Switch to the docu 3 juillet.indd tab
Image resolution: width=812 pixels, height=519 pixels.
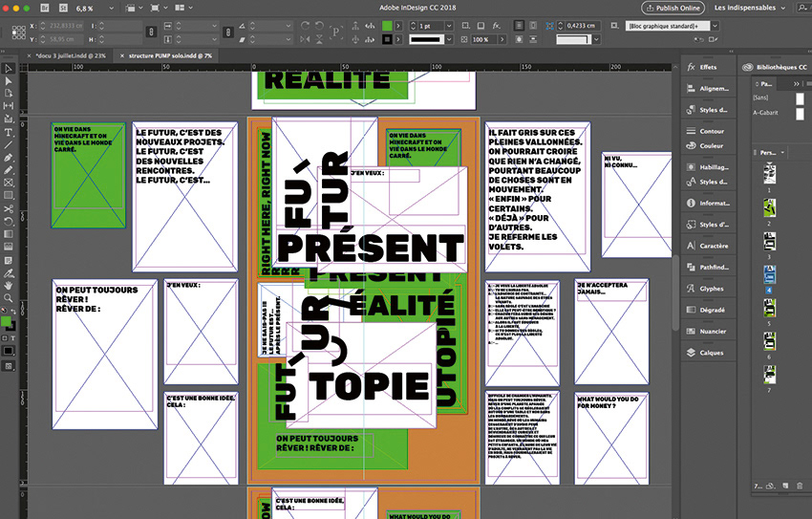70,54
